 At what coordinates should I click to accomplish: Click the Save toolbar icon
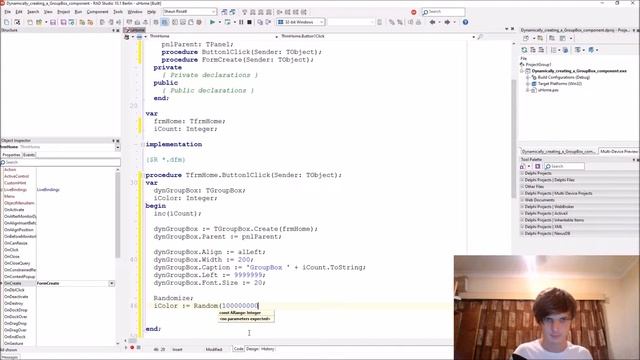pyautogui.click(x=53, y=22)
